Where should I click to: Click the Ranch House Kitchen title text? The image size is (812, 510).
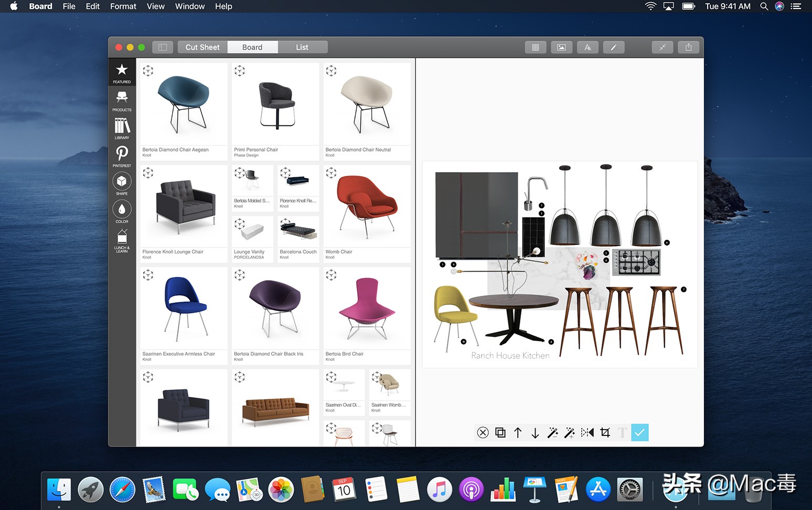pyautogui.click(x=510, y=355)
